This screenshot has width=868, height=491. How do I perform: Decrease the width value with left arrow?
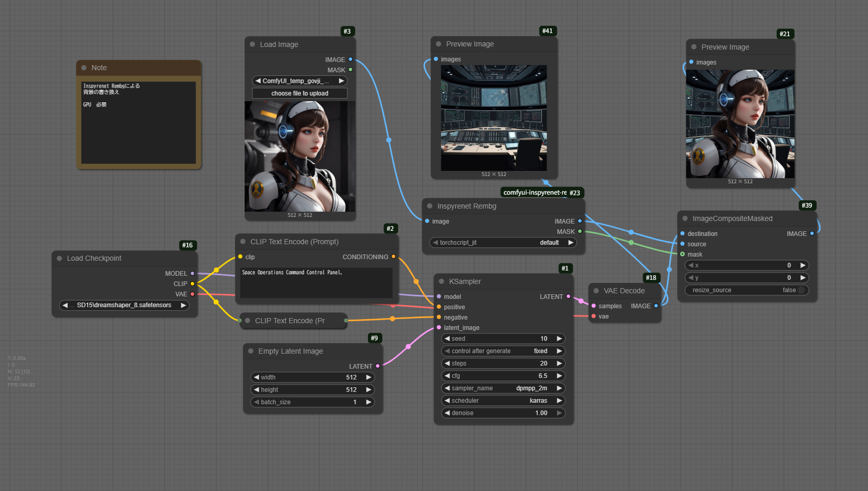tap(256, 377)
